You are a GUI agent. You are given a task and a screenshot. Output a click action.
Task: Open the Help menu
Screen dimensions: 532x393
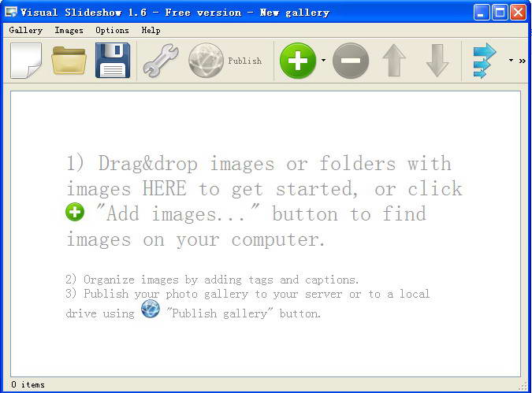pos(151,30)
